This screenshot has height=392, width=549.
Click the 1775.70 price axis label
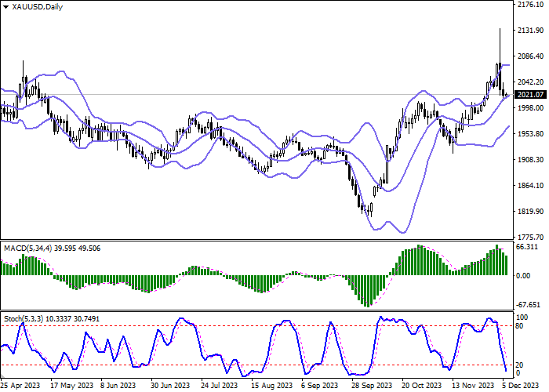click(x=530, y=237)
